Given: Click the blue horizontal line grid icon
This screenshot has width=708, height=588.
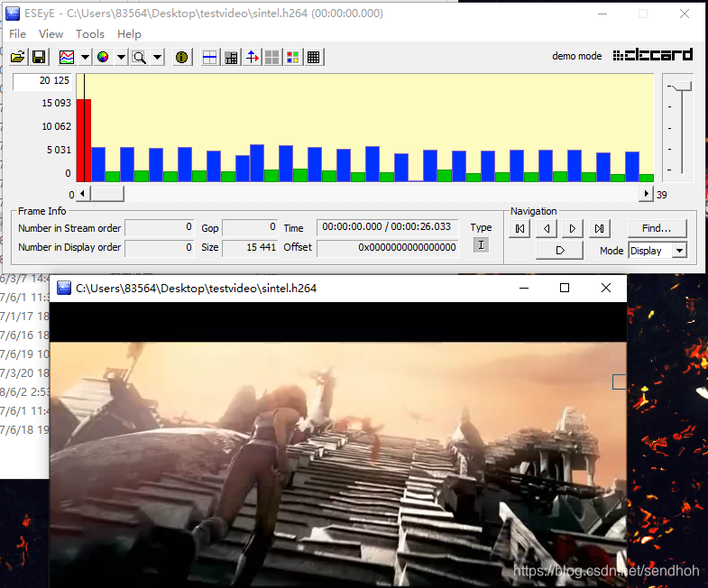Looking at the screenshot, I should 210,58.
